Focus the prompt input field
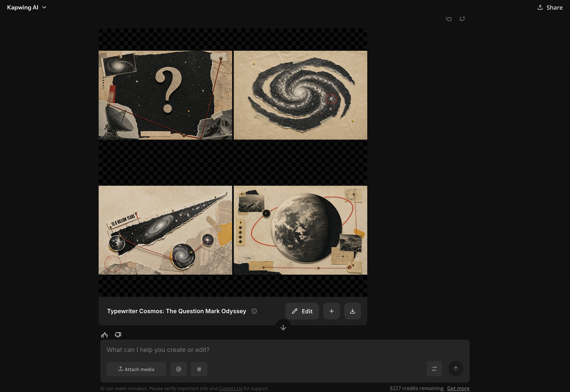 [285, 350]
